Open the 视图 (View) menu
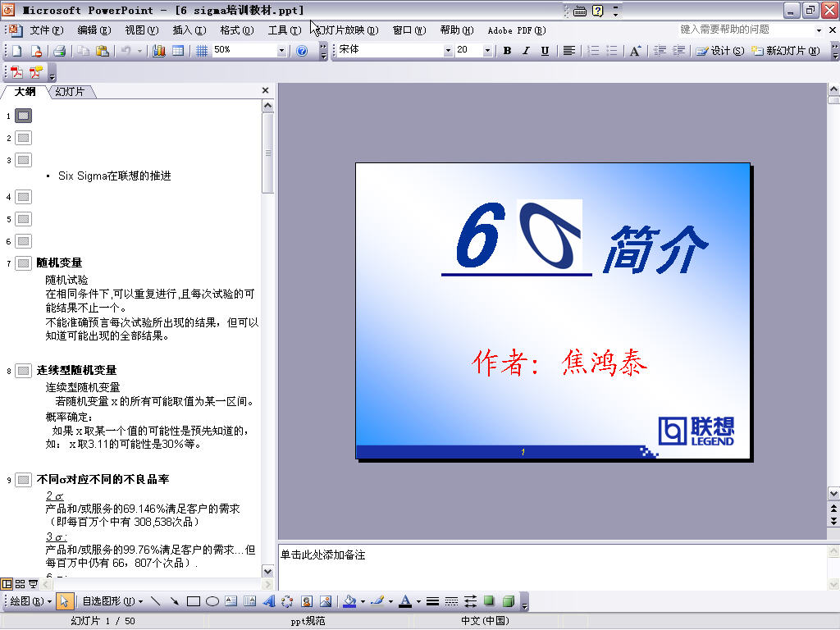Screen dimensions: 840x630 141,30
